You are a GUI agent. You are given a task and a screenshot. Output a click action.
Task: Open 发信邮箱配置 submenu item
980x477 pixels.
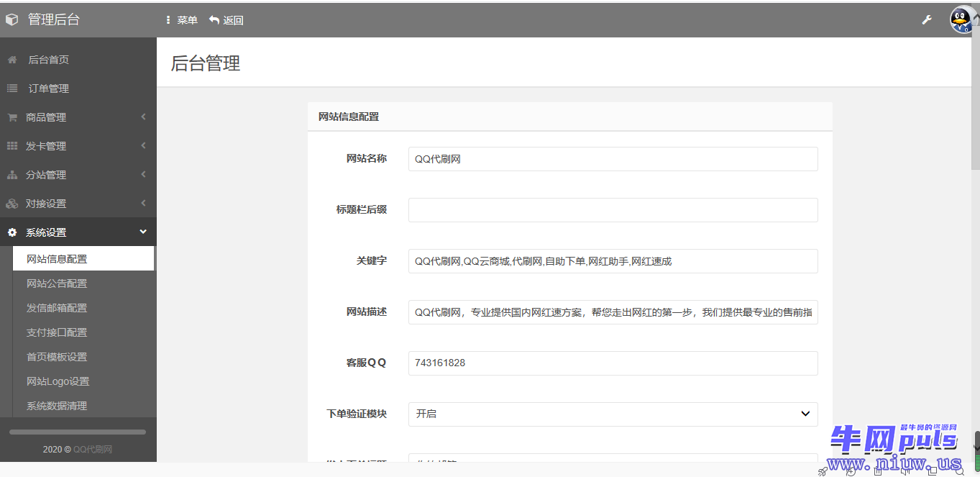(83, 308)
